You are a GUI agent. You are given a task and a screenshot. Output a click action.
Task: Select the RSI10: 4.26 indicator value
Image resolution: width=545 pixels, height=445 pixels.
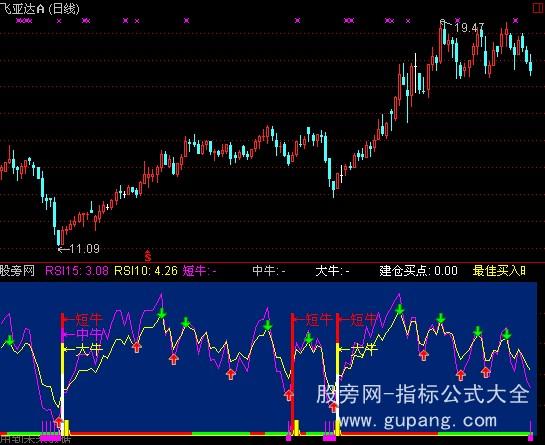click(146, 270)
